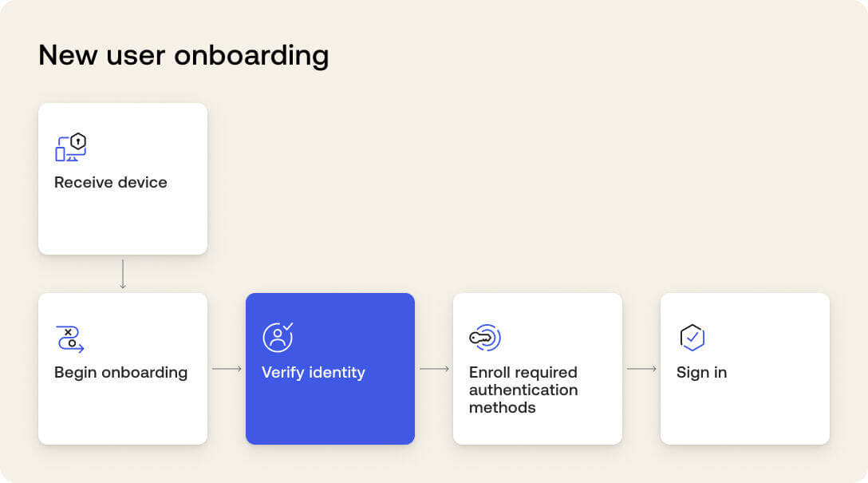The height and width of the screenshot is (483, 868).
Task: Click the "Sign in" text label
Action: 701,372
